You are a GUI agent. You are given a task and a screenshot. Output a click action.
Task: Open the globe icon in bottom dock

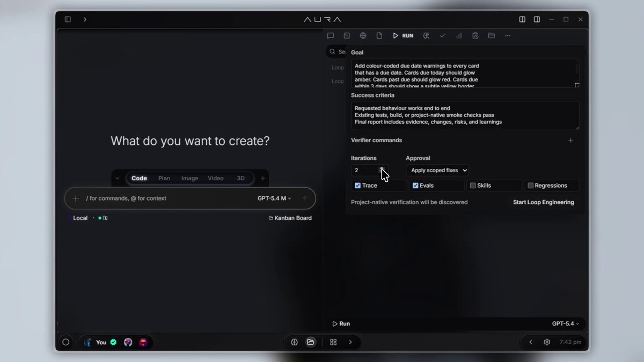[x=294, y=342]
